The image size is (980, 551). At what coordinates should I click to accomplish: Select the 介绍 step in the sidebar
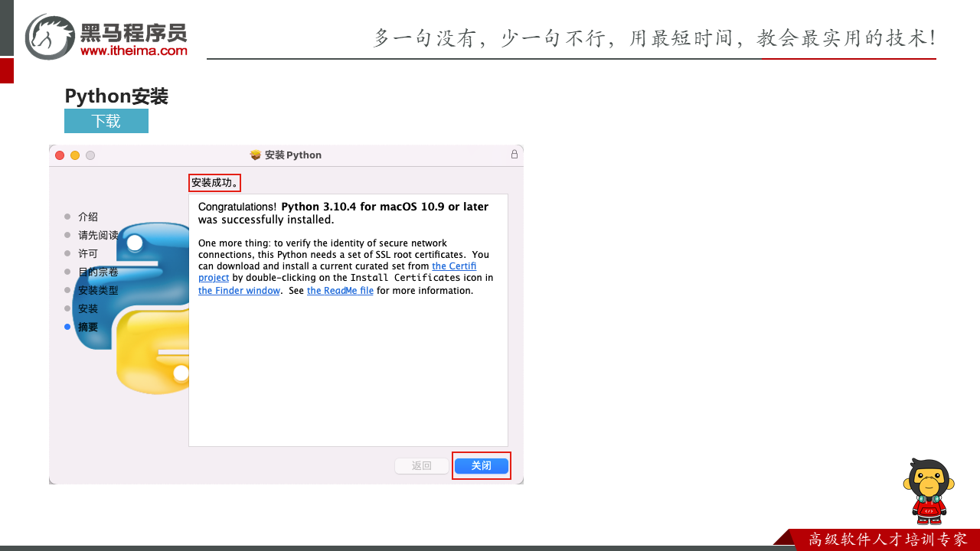coord(88,217)
